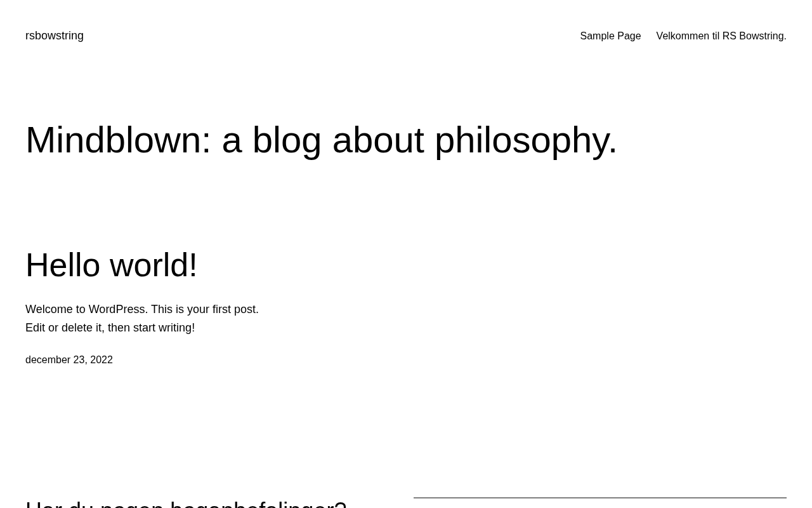
Task: Click the year 2022 in the post date
Action: point(101,359)
